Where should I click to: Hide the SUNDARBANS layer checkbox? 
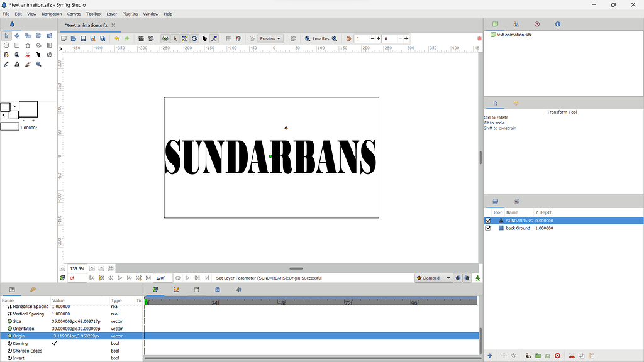tap(488, 221)
